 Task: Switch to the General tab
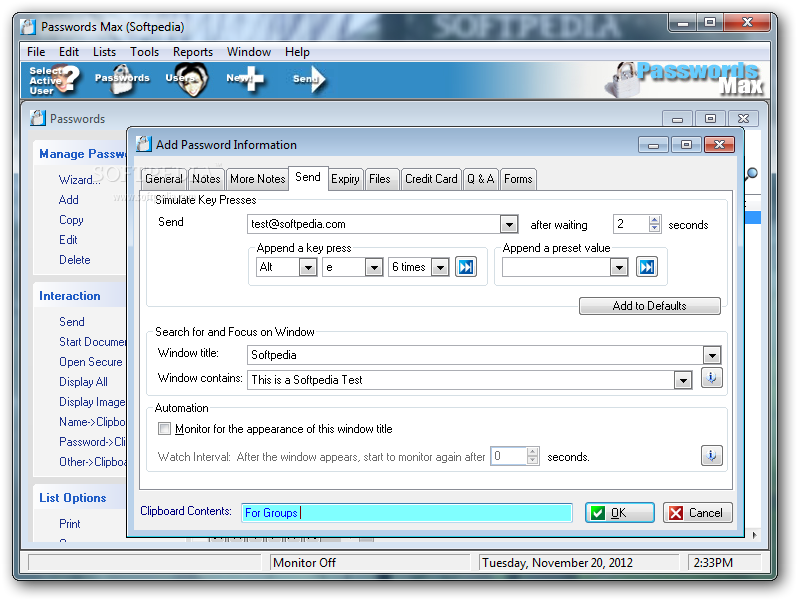(163, 179)
